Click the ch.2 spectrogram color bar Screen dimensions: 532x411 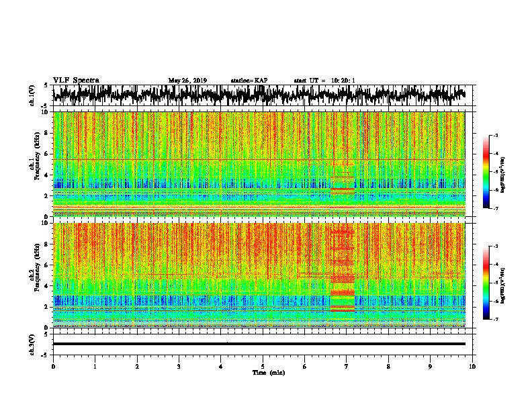click(486, 283)
